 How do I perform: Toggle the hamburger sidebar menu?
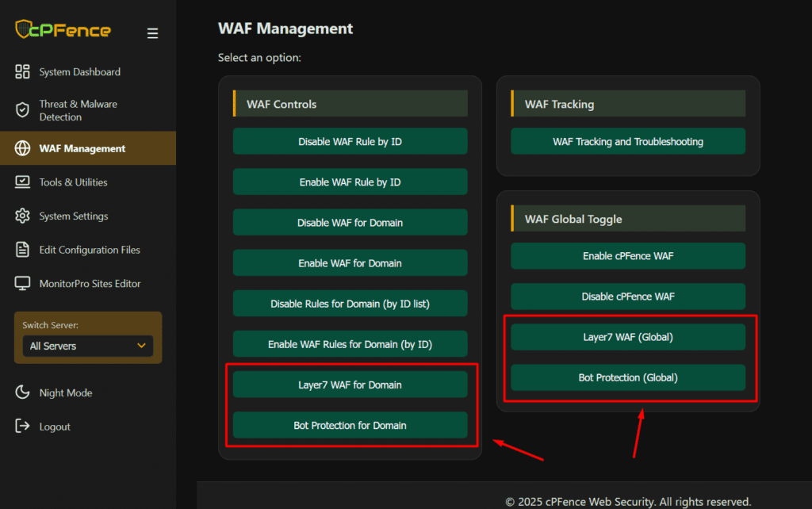tap(152, 33)
